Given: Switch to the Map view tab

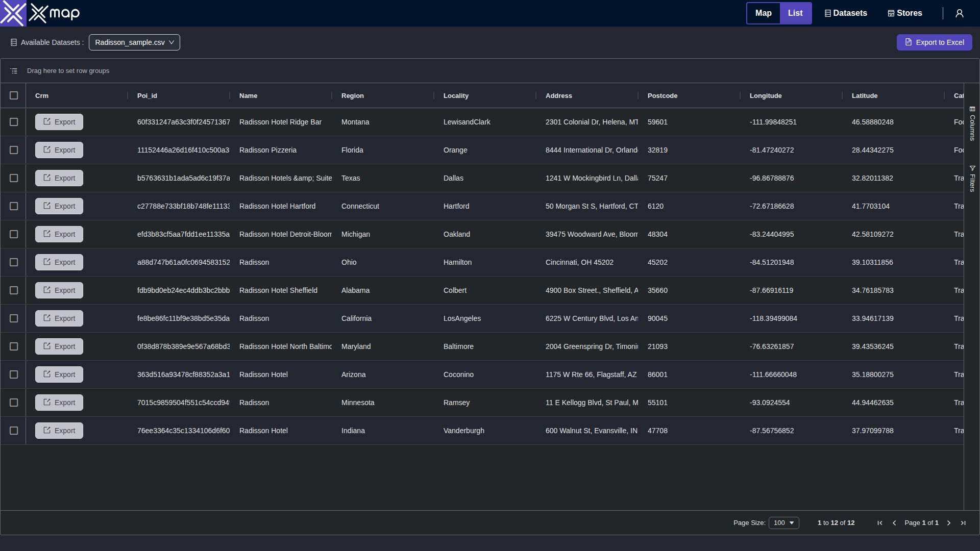Looking at the screenshot, I should click(x=763, y=13).
